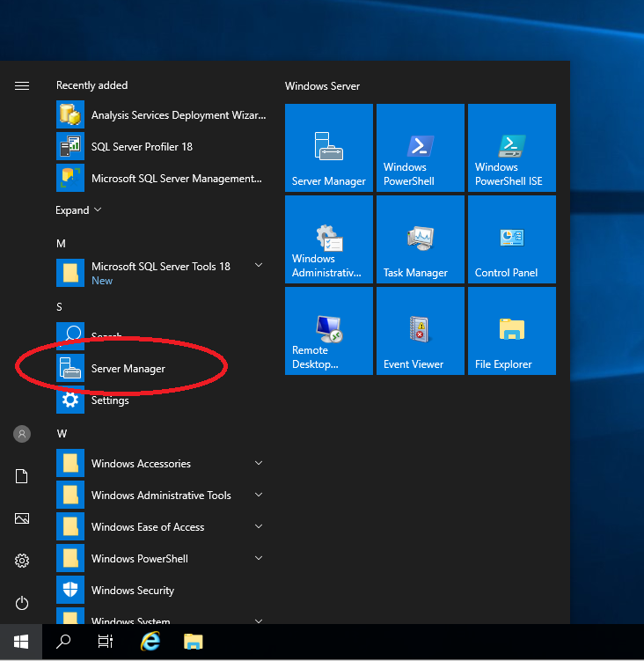
Task: Click the letter M section header
Action: tap(61, 244)
